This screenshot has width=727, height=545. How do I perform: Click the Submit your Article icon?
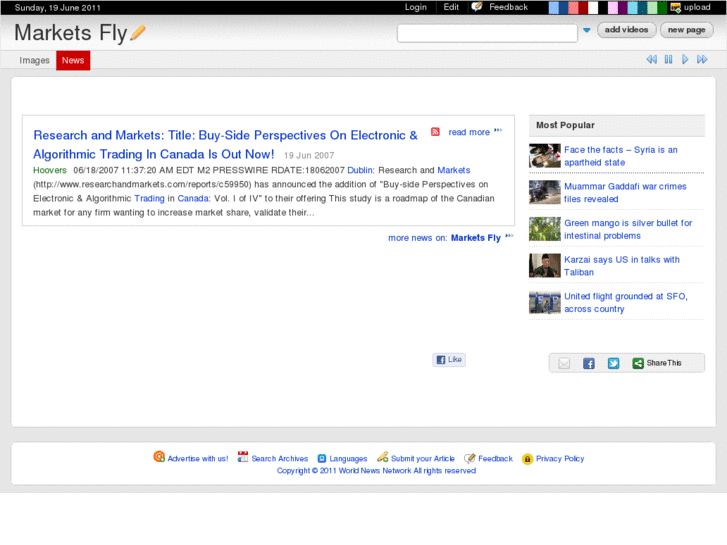(x=383, y=457)
